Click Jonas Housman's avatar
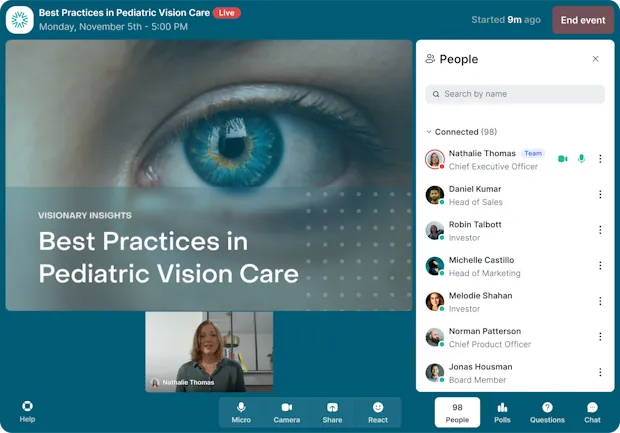 click(x=435, y=373)
